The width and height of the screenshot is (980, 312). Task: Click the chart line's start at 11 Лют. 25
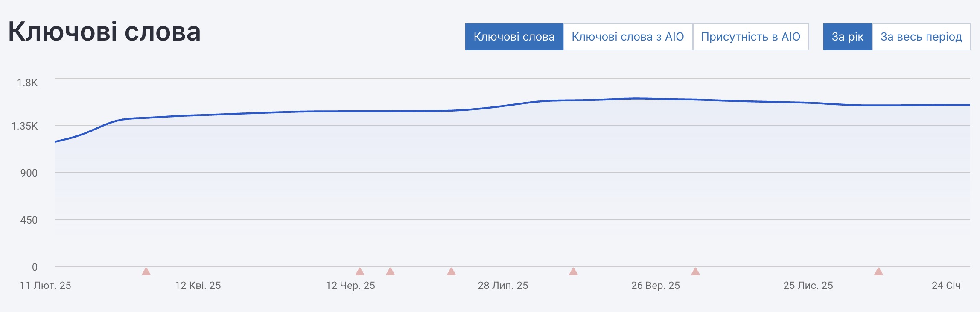(55, 141)
